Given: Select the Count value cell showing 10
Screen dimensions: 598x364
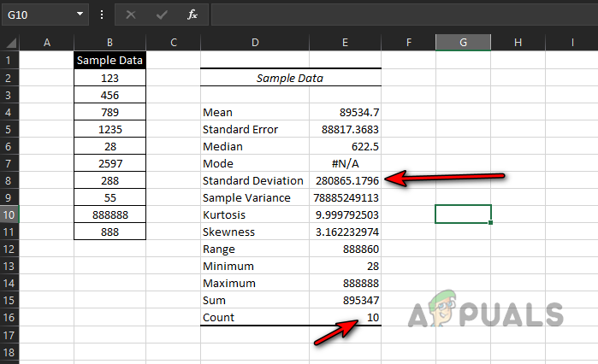Looking at the screenshot, I should (x=346, y=317).
